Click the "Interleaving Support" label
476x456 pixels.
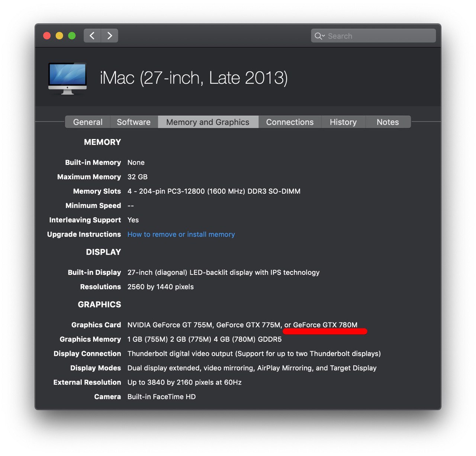coord(85,220)
